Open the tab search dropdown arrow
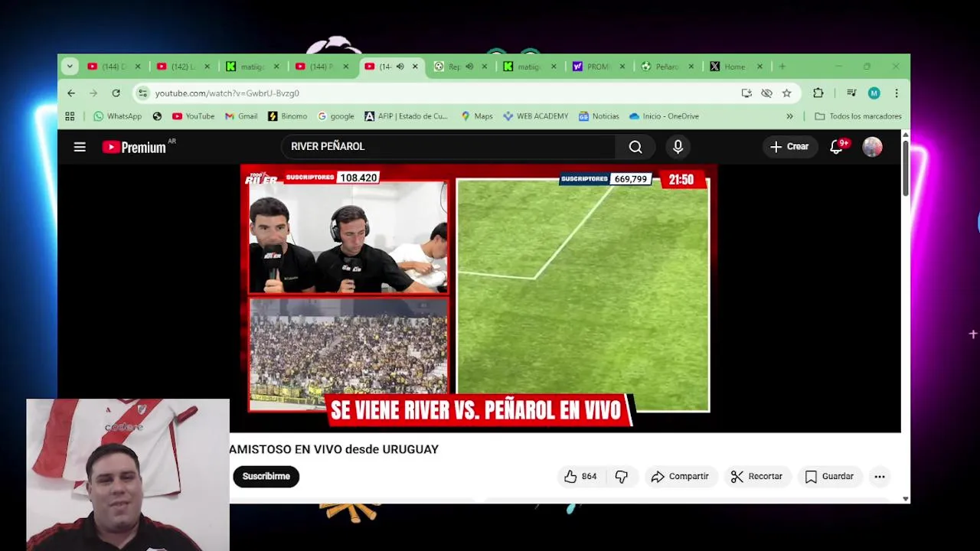Screen dimensions: 980x551 [70, 67]
